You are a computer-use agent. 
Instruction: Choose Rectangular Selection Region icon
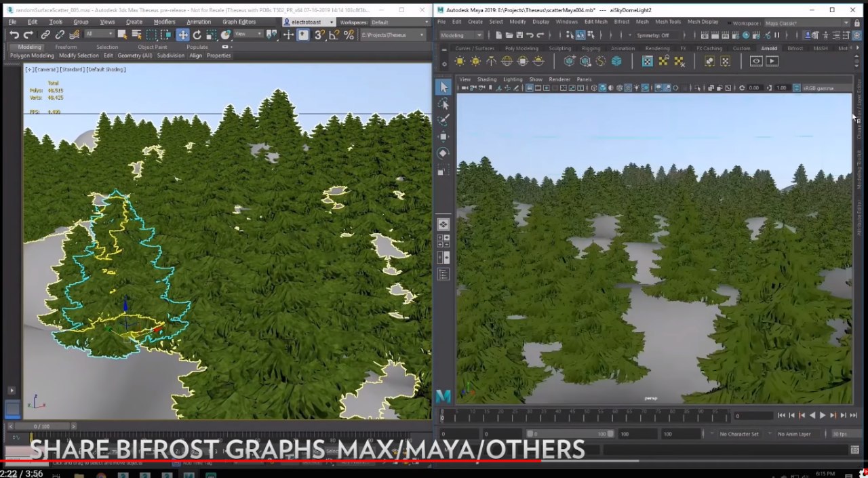point(152,35)
